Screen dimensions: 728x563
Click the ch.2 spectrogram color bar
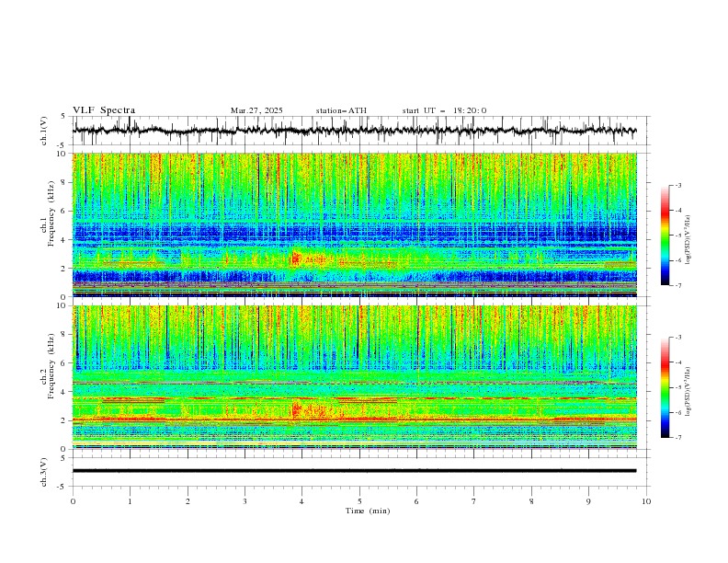coord(665,387)
